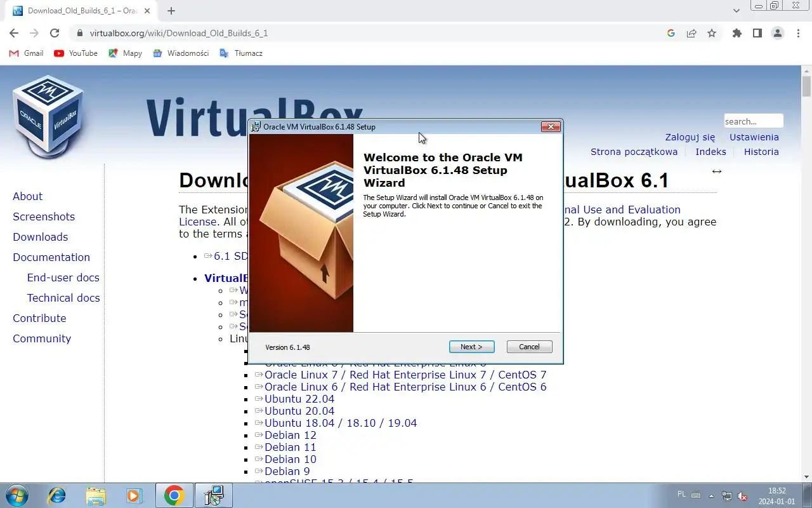Open Chrome extensions puzzle icon
This screenshot has width=812, height=508.
pyautogui.click(x=737, y=33)
